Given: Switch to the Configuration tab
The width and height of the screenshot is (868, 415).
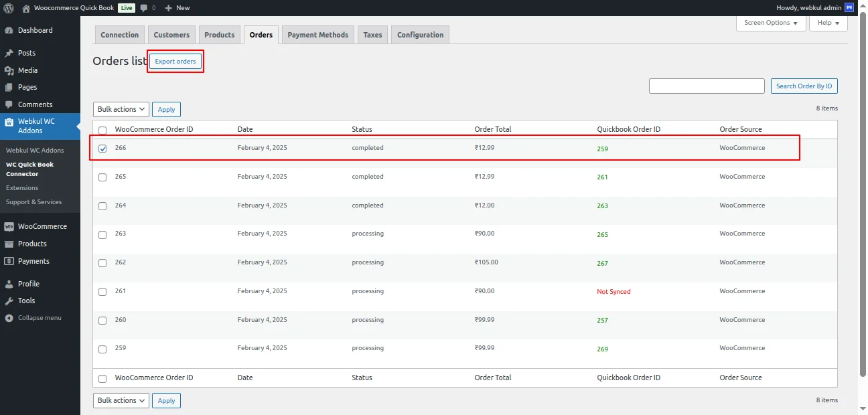Looking at the screenshot, I should (420, 35).
